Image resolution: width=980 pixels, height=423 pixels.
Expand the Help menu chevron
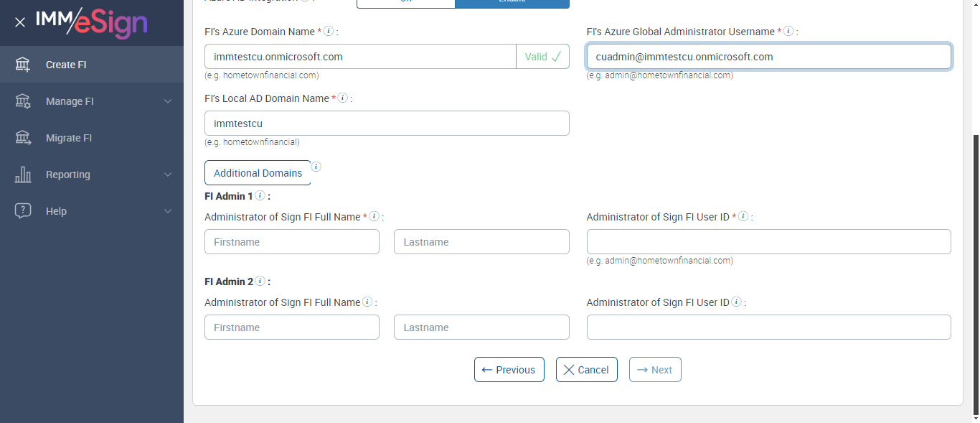[168, 211]
